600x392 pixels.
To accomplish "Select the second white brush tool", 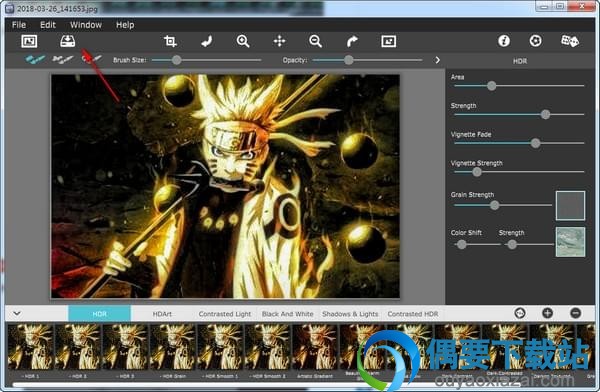I will (62, 59).
